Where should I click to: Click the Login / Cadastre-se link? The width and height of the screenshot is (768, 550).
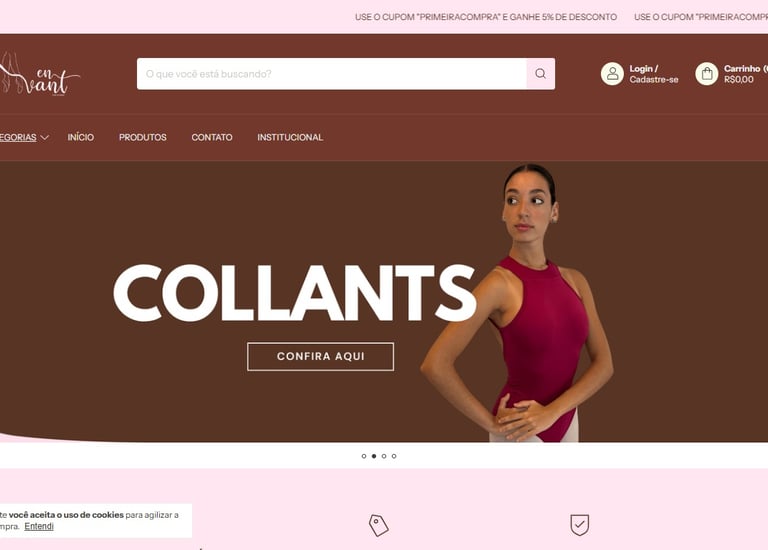pyautogui.click(x=654, y=74)
